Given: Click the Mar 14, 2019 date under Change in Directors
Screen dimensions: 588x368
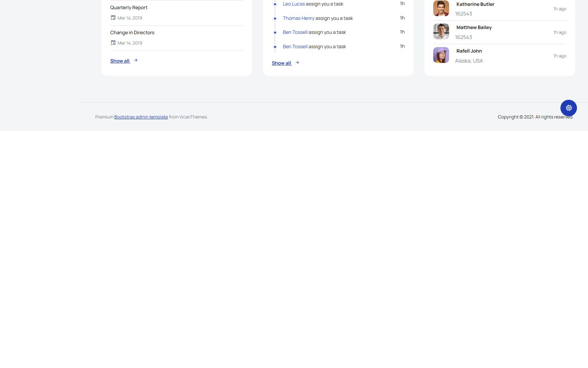Looking at the screenshot, I should click(x=130, y=43).
